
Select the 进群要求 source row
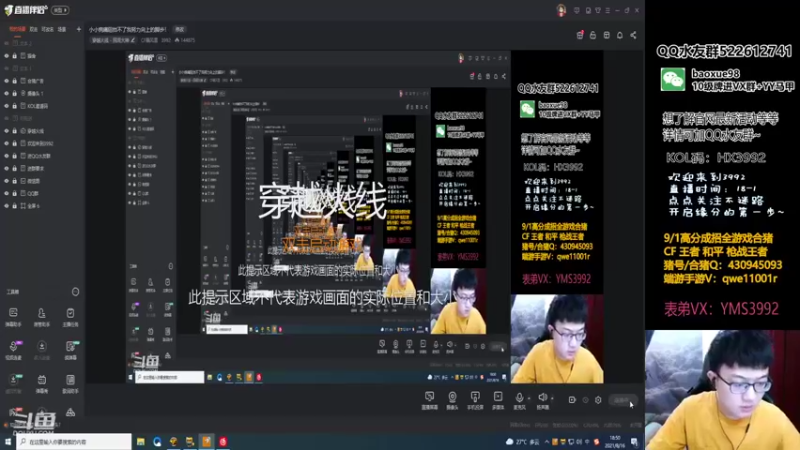click(42, 168)
